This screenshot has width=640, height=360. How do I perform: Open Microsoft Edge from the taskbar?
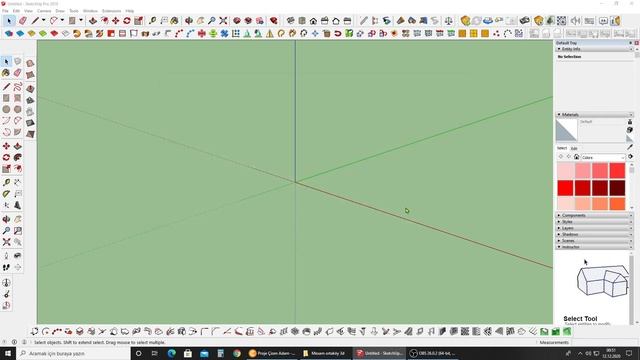point(171,353)
